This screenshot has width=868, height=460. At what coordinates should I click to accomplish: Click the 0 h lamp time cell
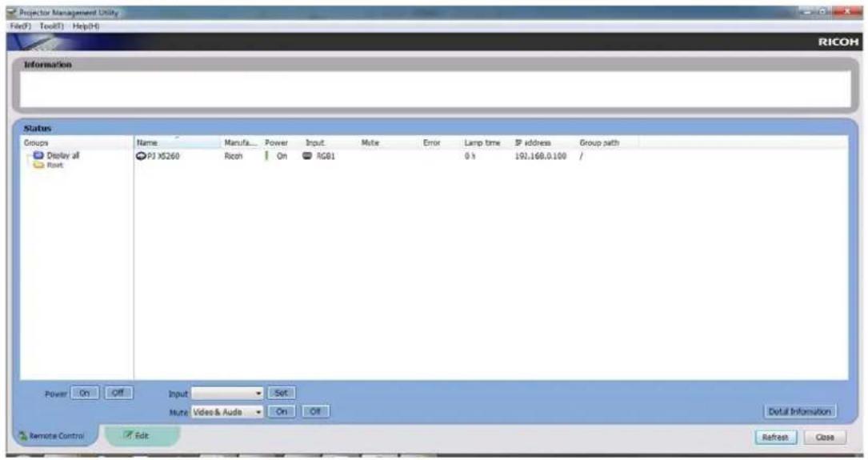tap(470, 156)
